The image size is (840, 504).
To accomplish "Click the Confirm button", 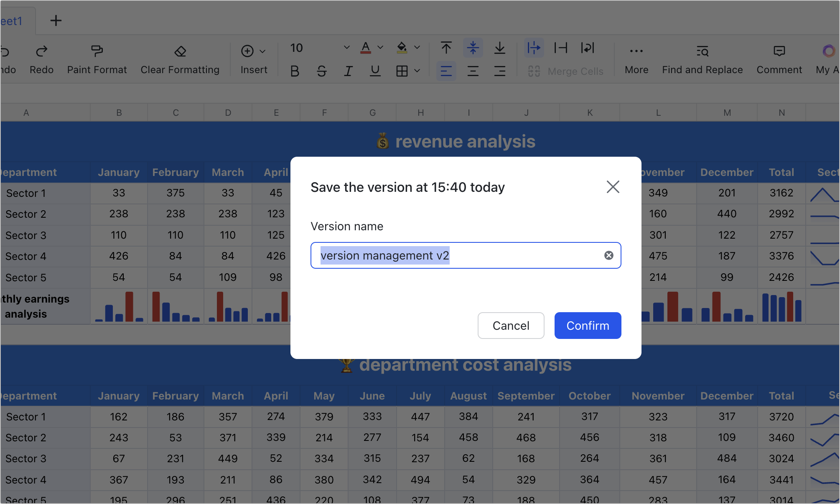I will (x=588, y=326).
